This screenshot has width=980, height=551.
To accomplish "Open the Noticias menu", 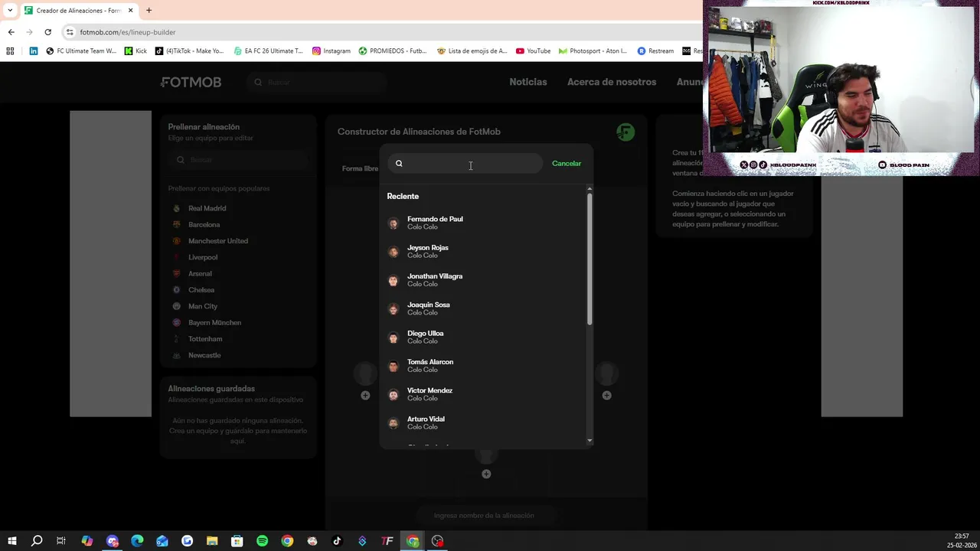I will pos(528,82).
